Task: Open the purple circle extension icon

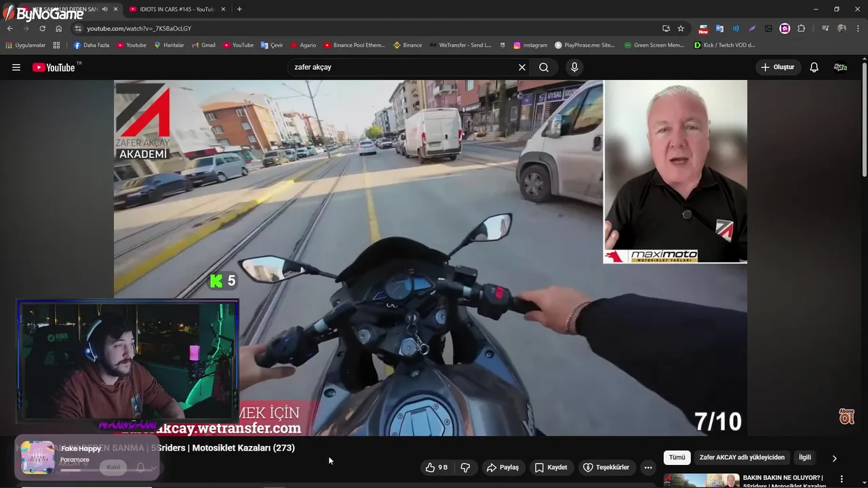Action: (x=785, y=28)
